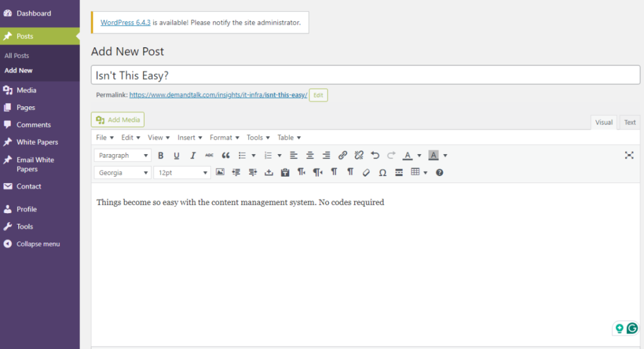Expand the table options arrow
The width and height of the screenshot is (644, 349).
426,172
